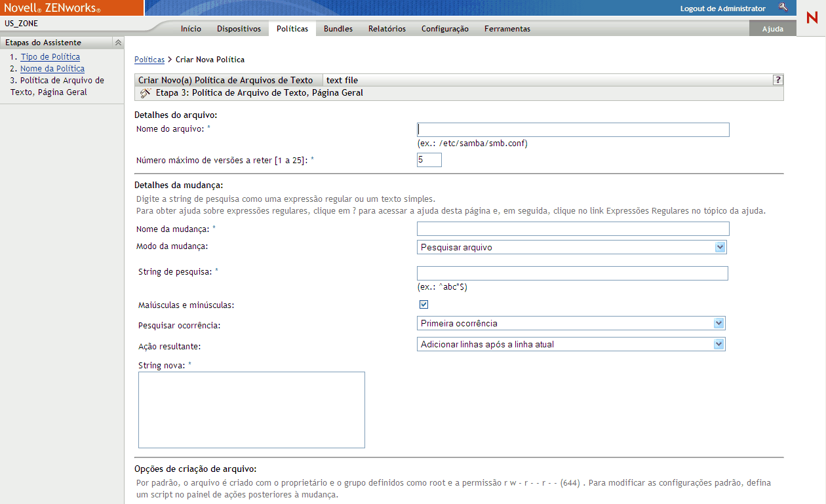The width and height of the screenshot is (826, 504).
Task: Click the Ajuda button
Action: (x=773, y=29)
